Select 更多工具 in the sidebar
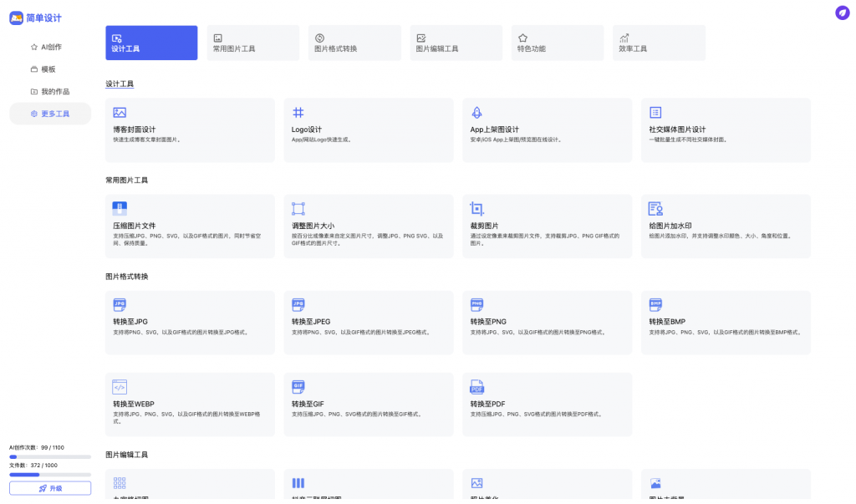This screenshot has width=856, height=504. click(x=50, y=114)
